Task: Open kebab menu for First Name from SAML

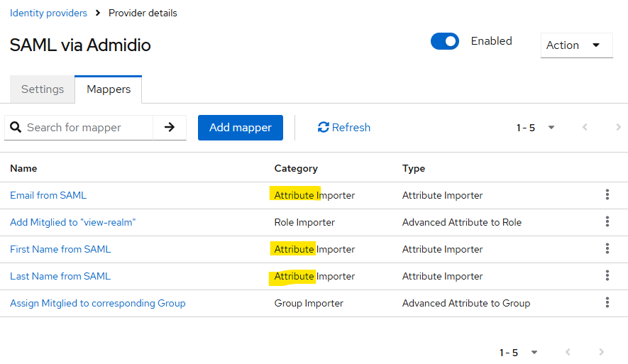Action: pos(607,249)
